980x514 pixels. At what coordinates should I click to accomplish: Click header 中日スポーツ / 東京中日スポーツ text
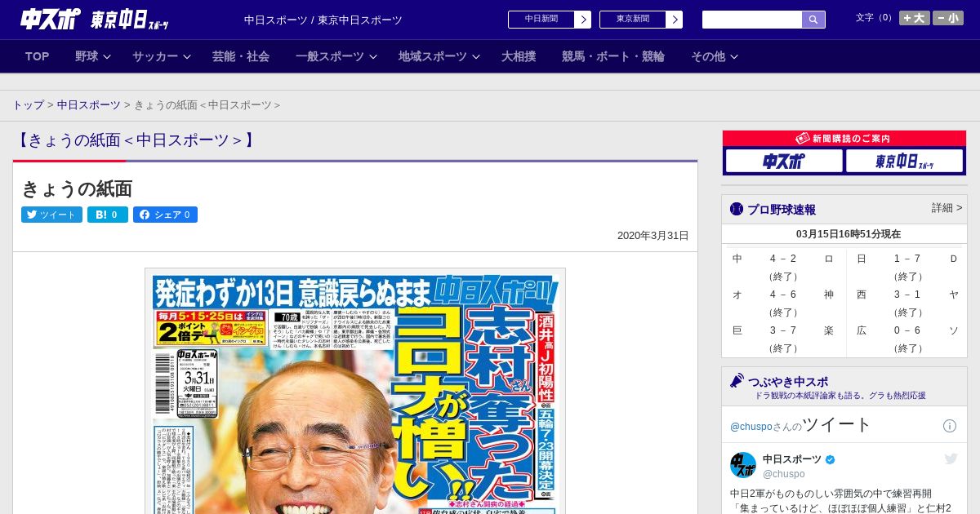pos(323,20)
